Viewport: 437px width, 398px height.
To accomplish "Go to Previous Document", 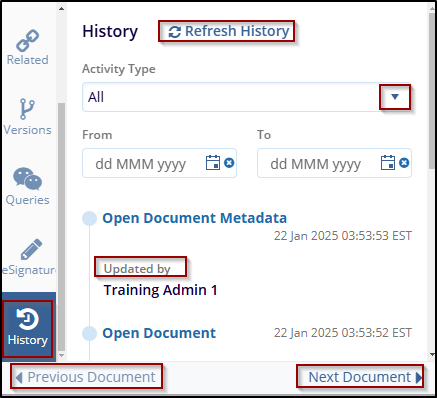I will 86,377.
